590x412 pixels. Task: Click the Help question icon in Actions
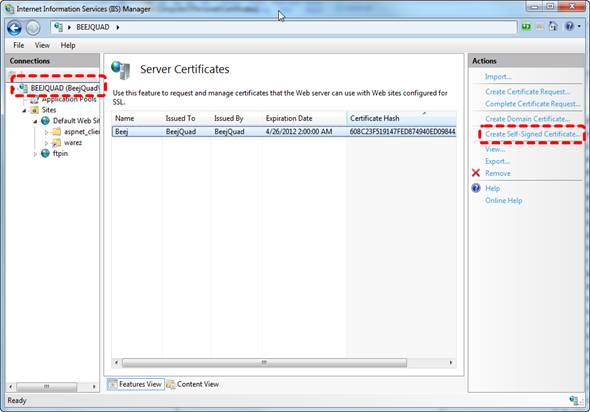(476, 188)
